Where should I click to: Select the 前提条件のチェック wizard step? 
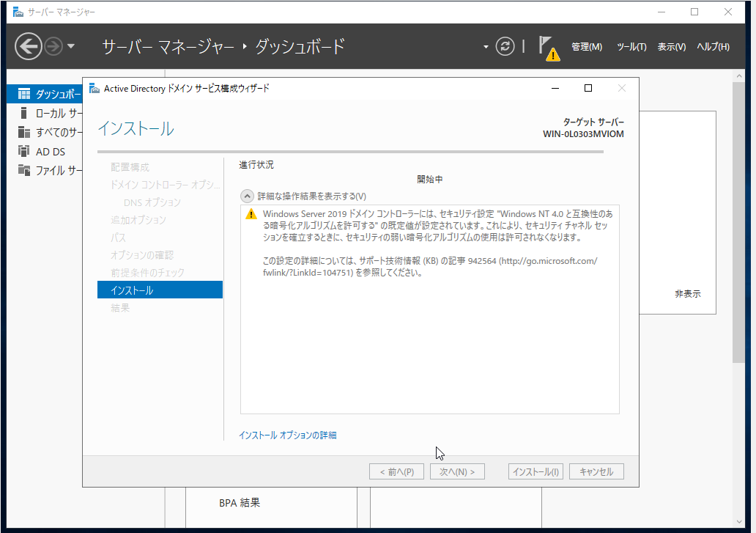coord(147,273)
